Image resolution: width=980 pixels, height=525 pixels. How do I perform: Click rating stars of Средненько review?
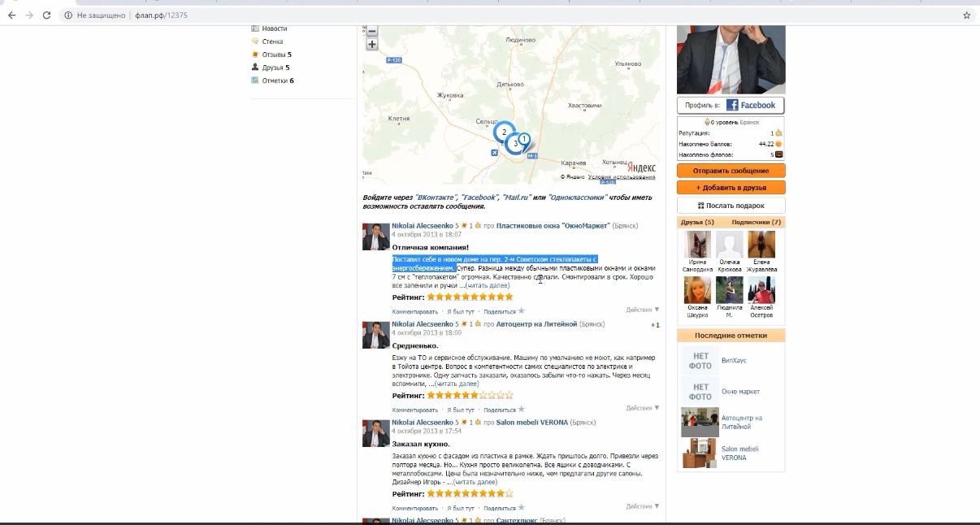pyautogui.click(x=470, y=395)
